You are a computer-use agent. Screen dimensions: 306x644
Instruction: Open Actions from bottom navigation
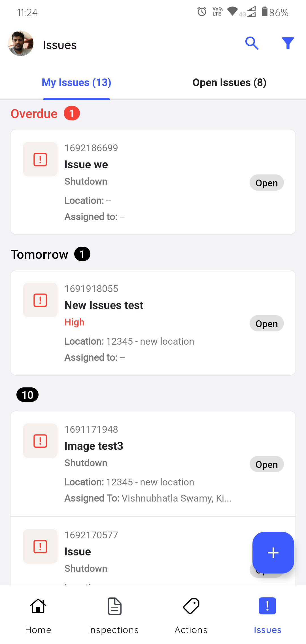click(191, 615)
